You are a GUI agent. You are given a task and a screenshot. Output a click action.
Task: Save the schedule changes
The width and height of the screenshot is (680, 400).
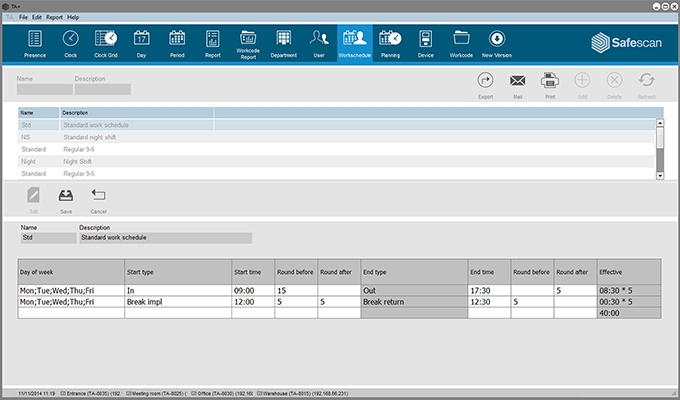pyautogui.click(x=66, y=198)
